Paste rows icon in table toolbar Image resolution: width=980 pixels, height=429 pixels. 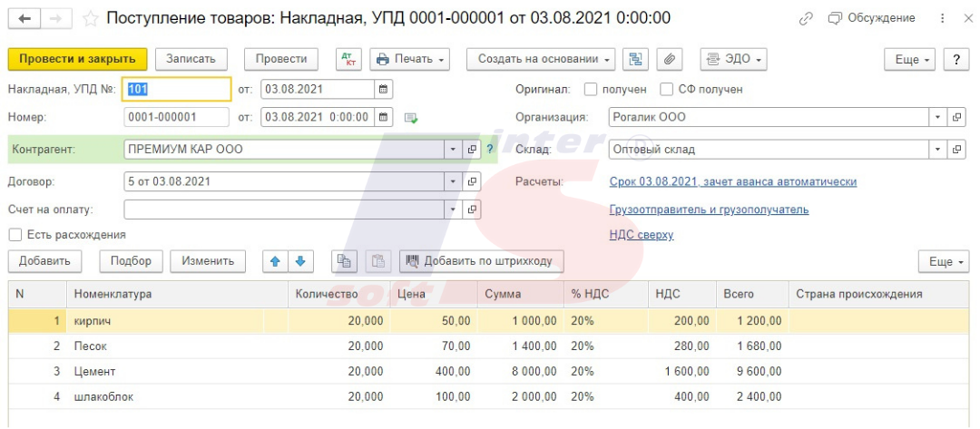[378, 261]
